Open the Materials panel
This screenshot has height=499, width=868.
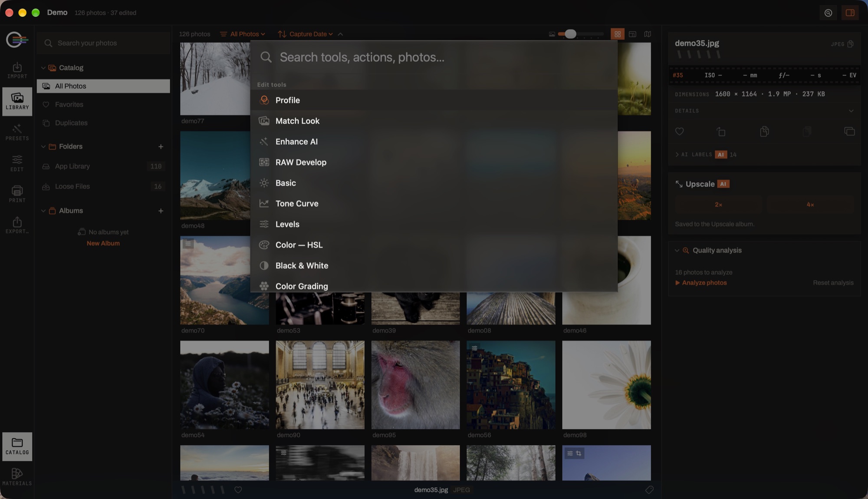17,477
